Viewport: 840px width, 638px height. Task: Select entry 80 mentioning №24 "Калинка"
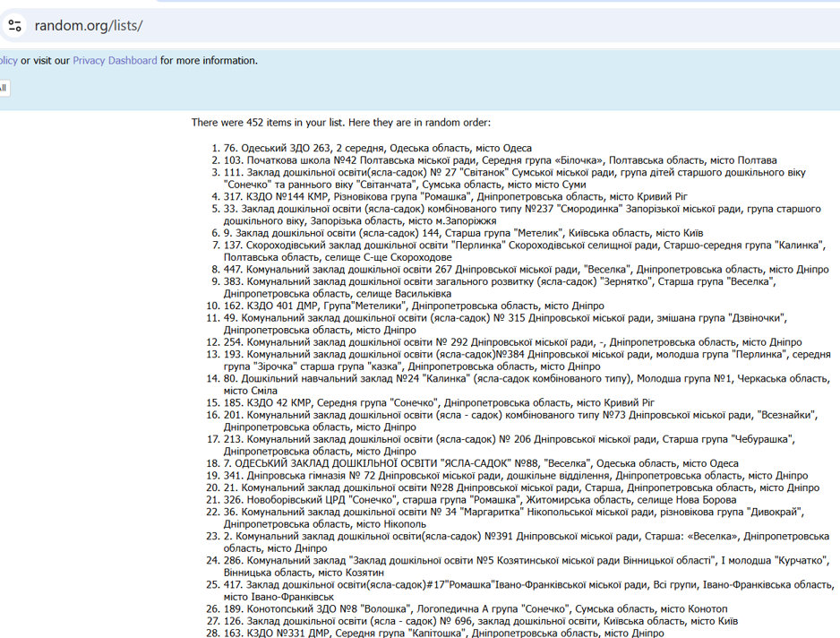coord(527,385)
